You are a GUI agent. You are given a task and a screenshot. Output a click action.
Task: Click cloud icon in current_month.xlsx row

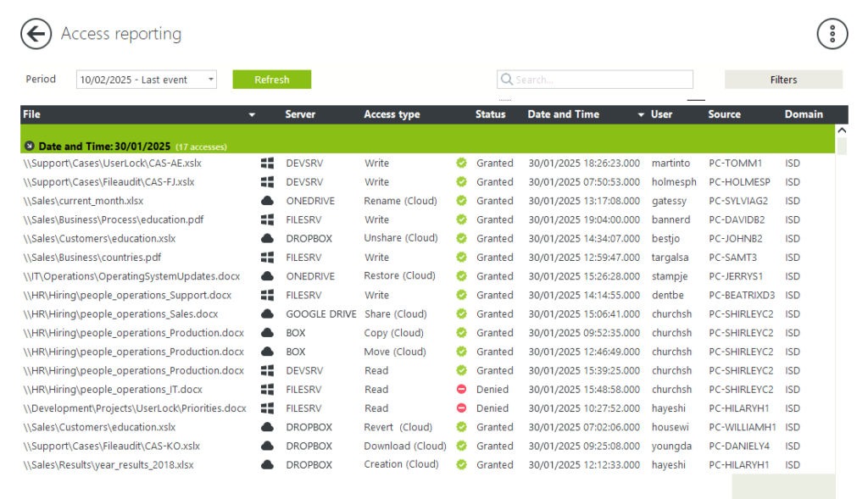pos(267,201)
